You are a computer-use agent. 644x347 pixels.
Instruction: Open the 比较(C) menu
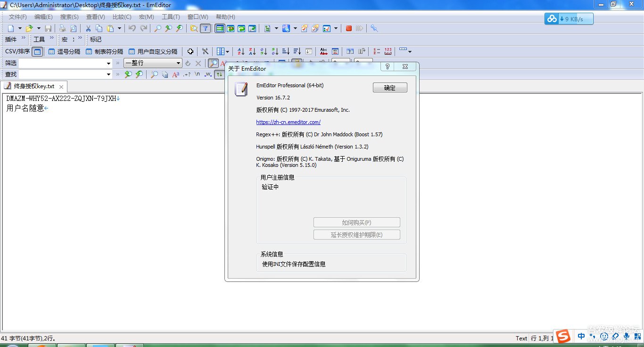[x=122, y=17]
